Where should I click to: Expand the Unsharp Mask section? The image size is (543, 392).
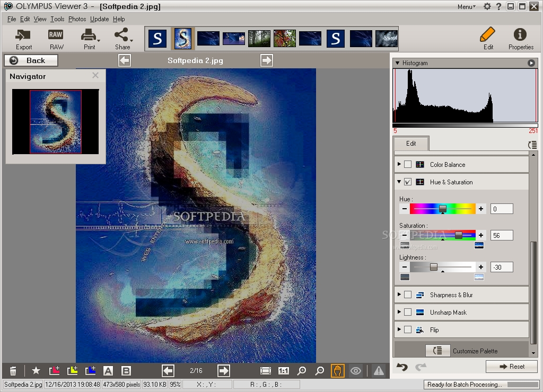pos(399,311)
